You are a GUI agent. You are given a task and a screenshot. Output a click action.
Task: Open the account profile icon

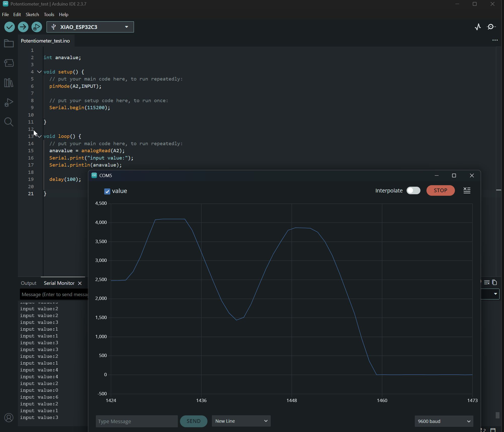pyautogui.click(x=9, y=418)
